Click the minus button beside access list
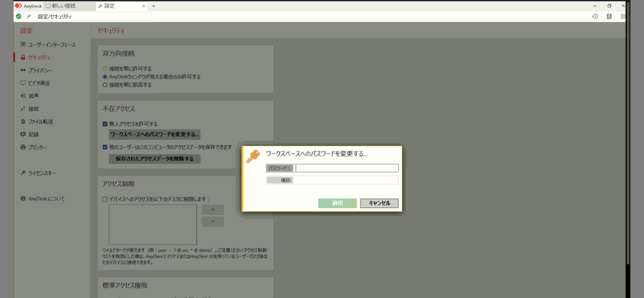The image size is (644, 298). (213, 222)
